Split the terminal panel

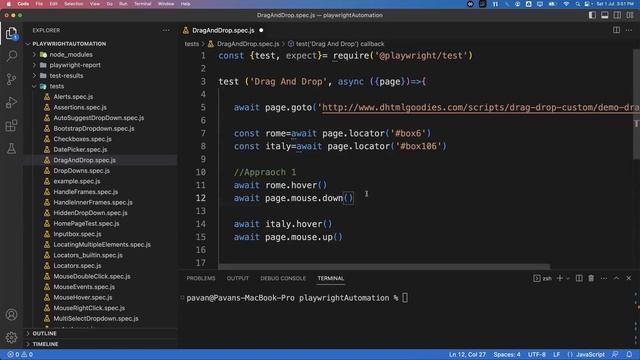(579, 278)
